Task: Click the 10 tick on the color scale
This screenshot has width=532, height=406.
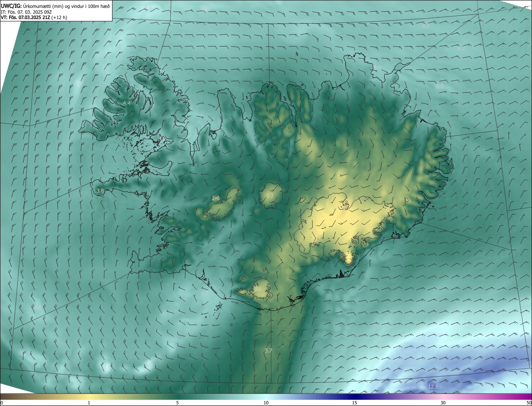Action: (x=266, y=403)
